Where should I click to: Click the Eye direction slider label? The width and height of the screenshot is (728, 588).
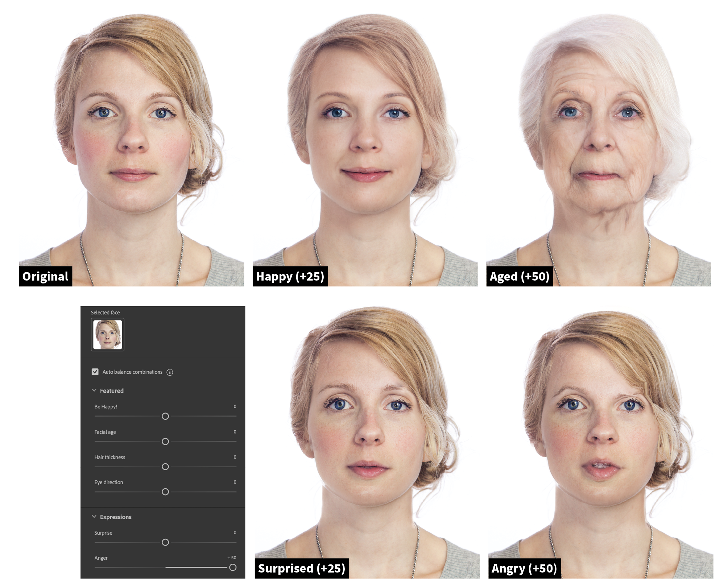pyautogui.click(x=109, y=483)
